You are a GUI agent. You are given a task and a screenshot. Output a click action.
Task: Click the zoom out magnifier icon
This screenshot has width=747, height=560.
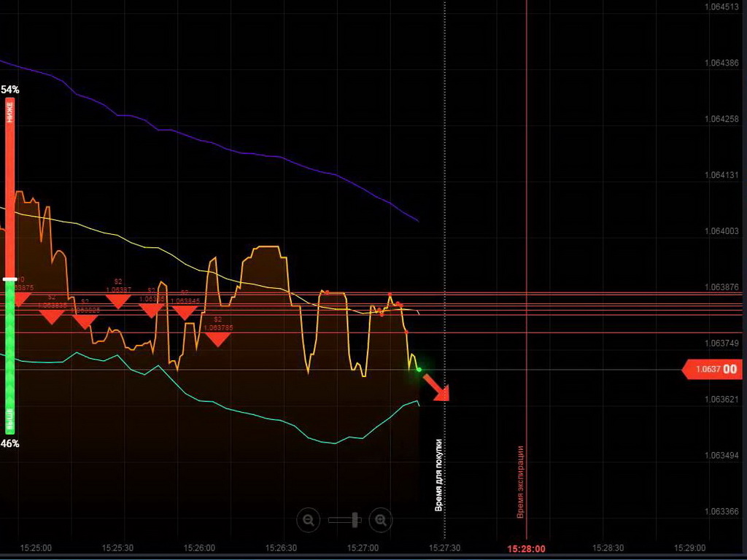click(x=309, y=520)
